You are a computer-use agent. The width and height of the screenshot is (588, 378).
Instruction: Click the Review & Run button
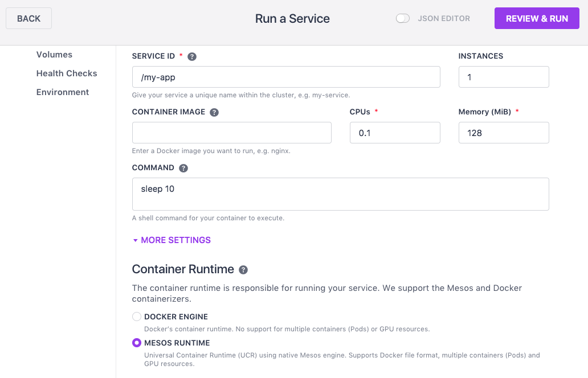pos(537,18)
